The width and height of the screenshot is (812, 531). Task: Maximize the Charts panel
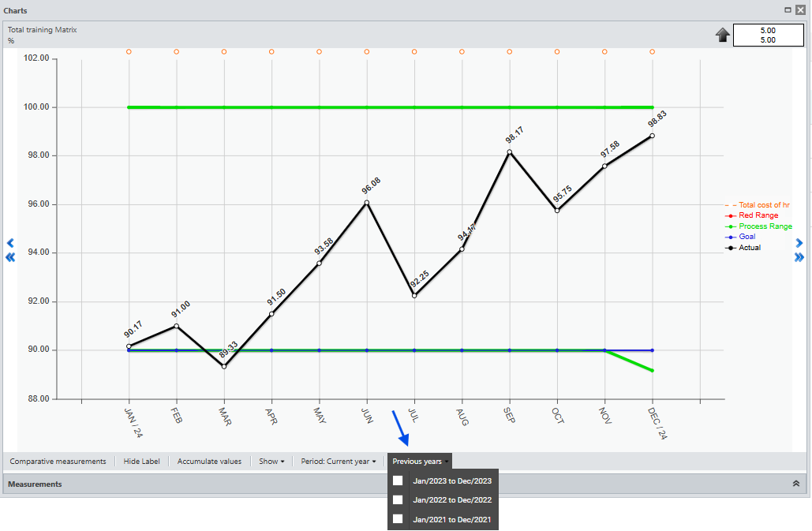[x=788, y=10]
